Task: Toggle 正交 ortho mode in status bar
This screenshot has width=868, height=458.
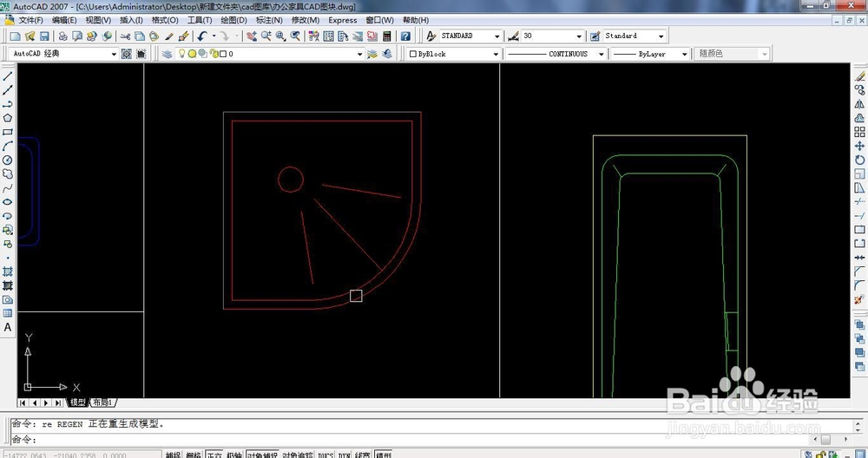Action: pos(214,455)
